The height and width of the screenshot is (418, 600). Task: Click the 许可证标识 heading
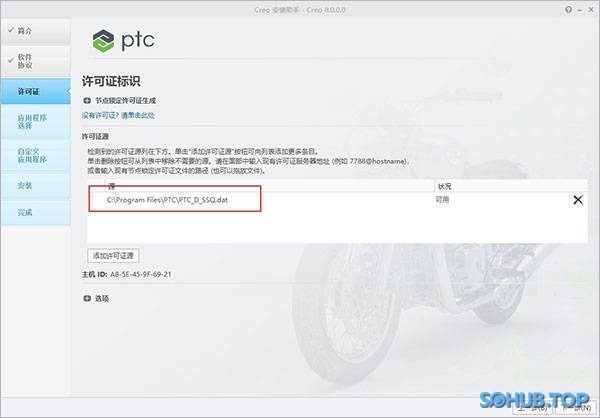111,81
